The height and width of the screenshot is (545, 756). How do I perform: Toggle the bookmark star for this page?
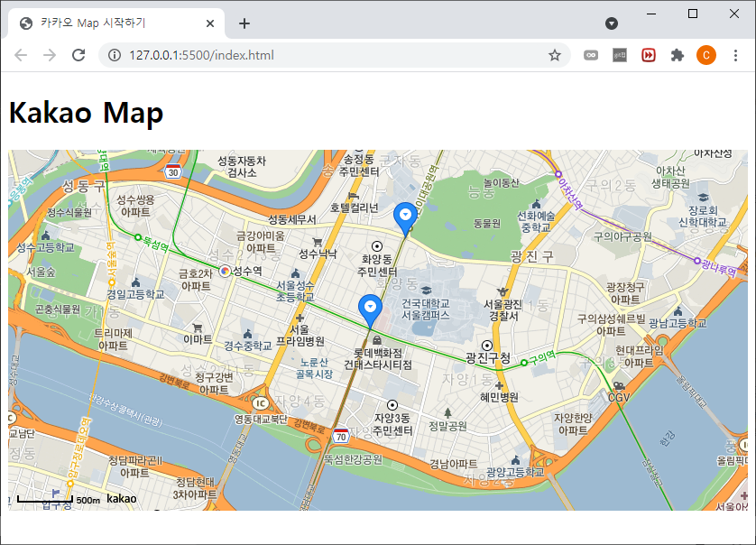pyautogui.click(x=555, y=55)
